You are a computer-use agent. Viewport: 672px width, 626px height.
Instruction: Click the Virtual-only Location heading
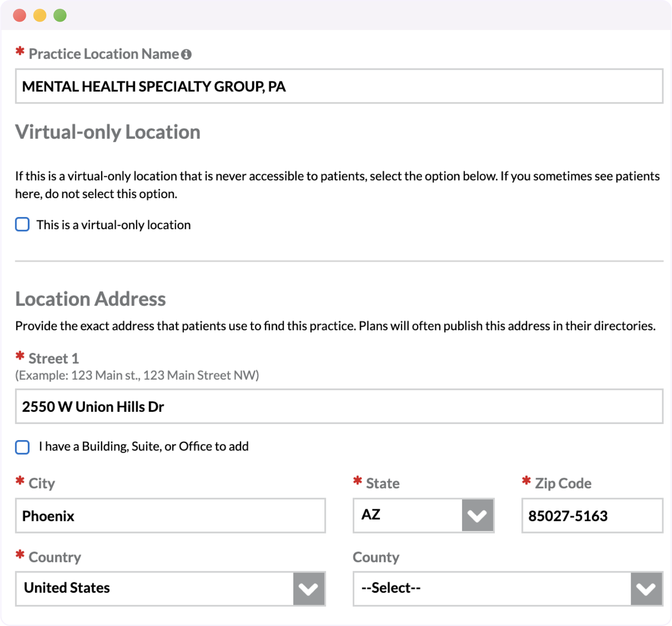click(x=108, y=132)
